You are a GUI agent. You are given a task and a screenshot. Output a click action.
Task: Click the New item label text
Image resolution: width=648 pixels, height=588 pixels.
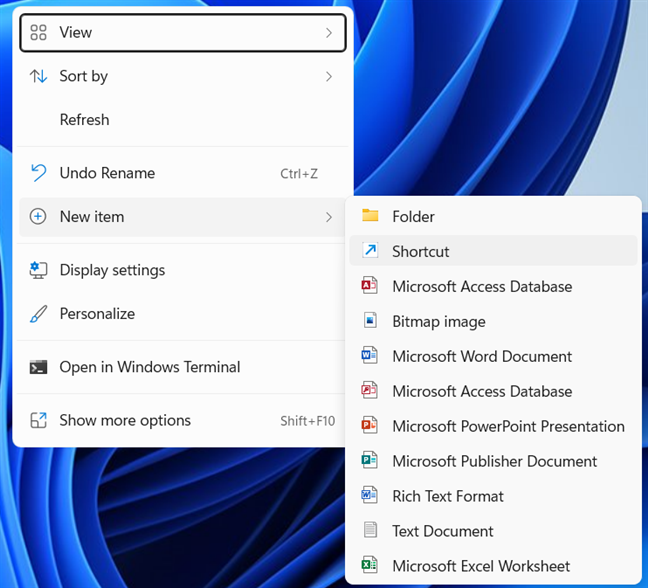pos(92,217)
